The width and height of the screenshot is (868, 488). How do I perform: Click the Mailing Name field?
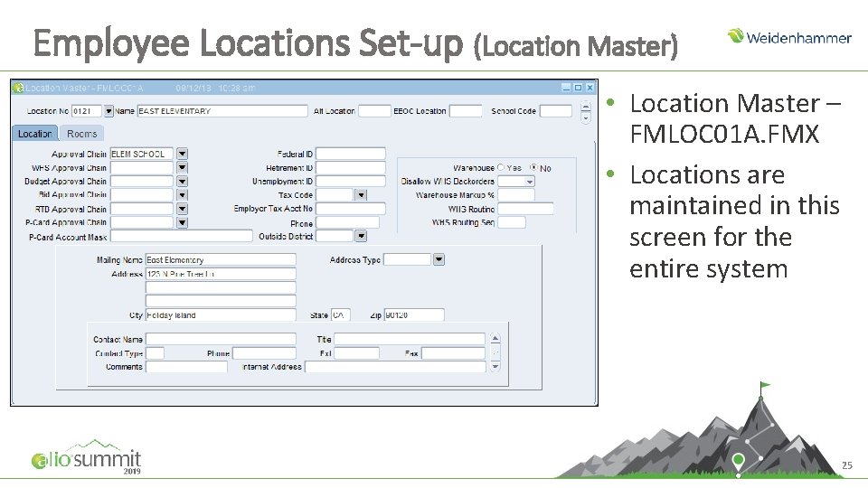[221, 259]
